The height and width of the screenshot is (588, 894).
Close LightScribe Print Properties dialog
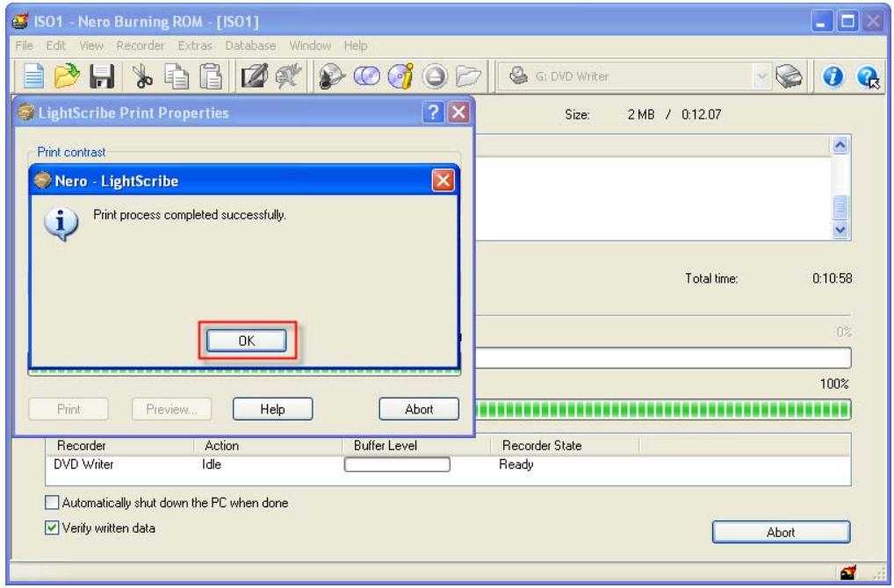pos(459,112)
